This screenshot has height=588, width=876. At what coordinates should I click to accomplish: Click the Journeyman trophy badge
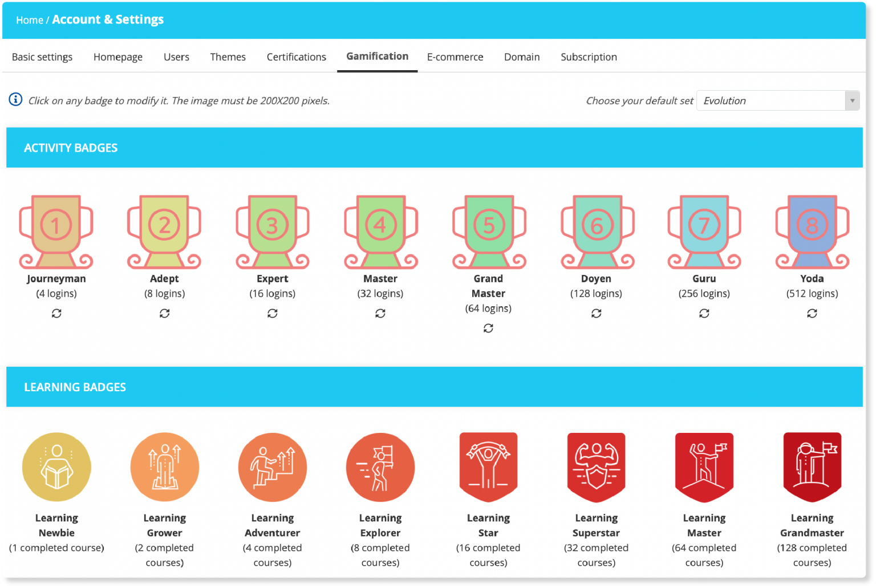pos(56,231)
